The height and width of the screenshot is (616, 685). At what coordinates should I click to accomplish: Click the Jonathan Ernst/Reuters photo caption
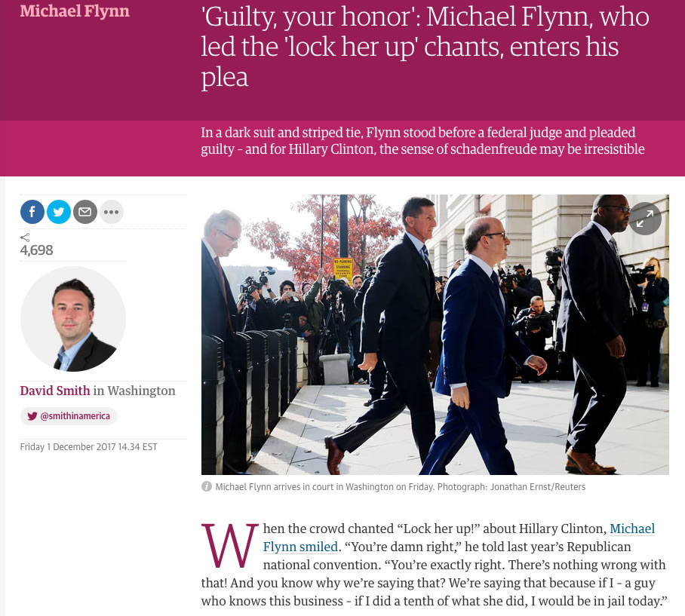click(x=400, y=487)
